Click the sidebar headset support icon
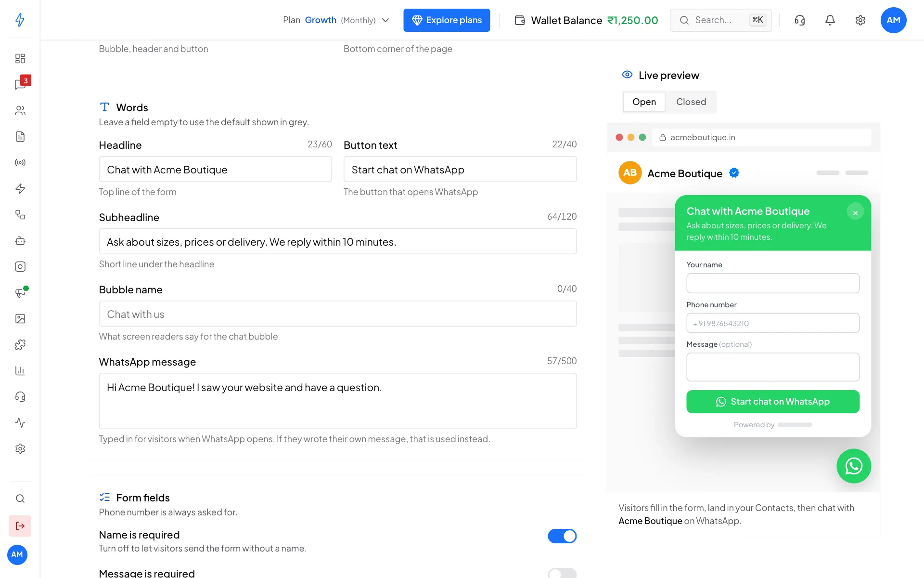Screen dimensions: 924x578 20,396
